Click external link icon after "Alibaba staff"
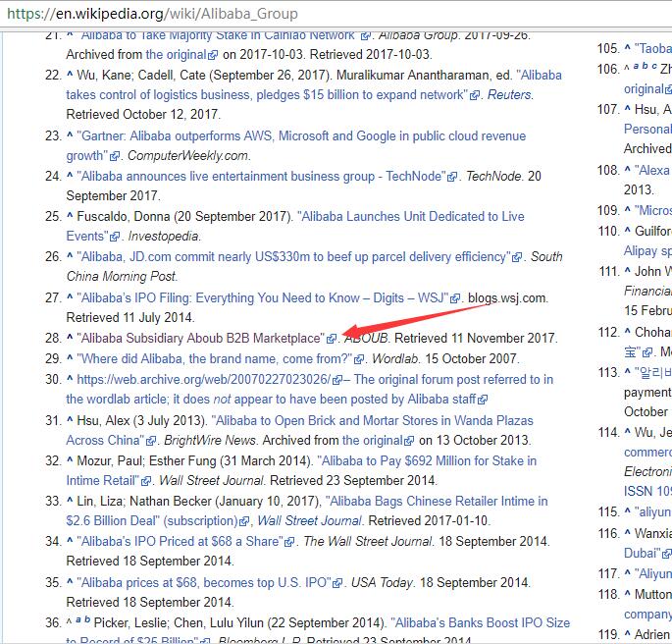Screen dimensions: 672x644 tap(482, 400)
